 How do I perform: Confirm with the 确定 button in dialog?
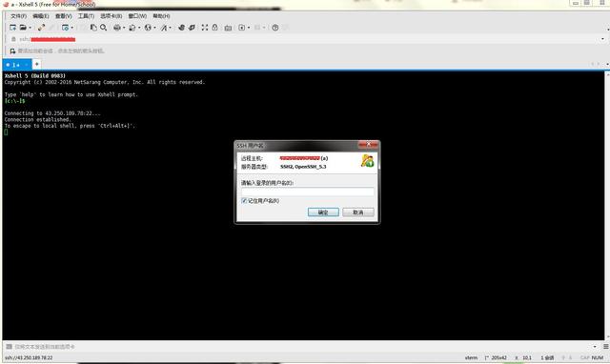coord(323,212)
